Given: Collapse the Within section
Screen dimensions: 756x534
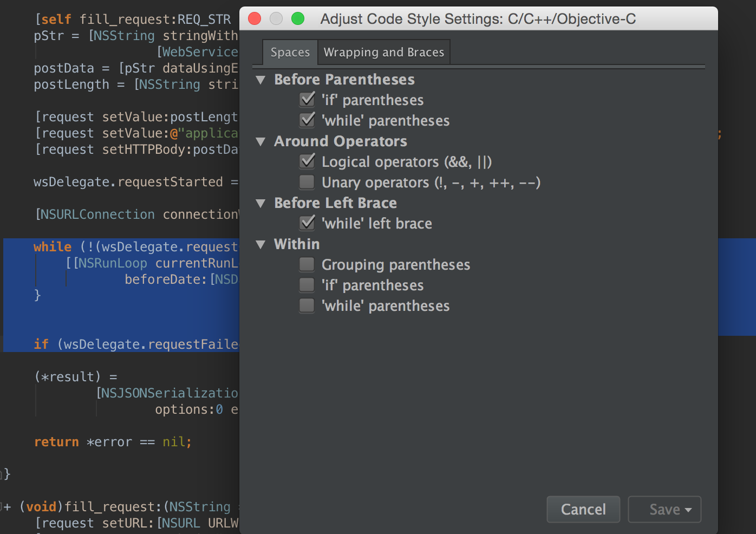Looking at the screenshot, I should pyautogui.click(x=261, y=244).
